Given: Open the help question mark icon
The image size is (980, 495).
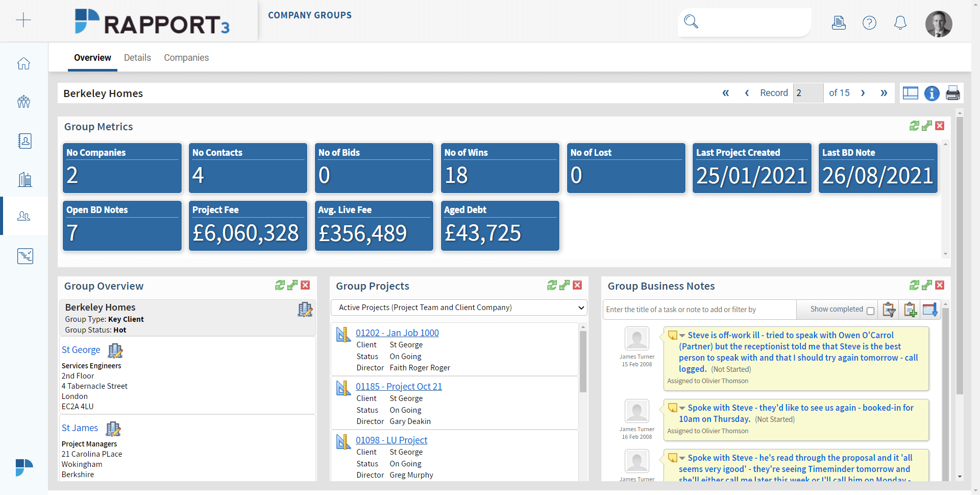Looking at the screenshot, I should click(x=869, y=22).
